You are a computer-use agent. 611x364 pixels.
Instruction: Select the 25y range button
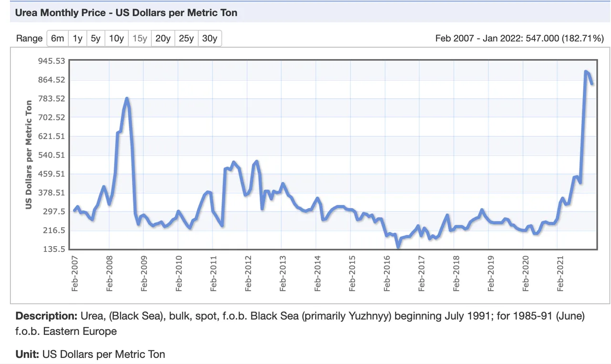[x=186, y=39]
